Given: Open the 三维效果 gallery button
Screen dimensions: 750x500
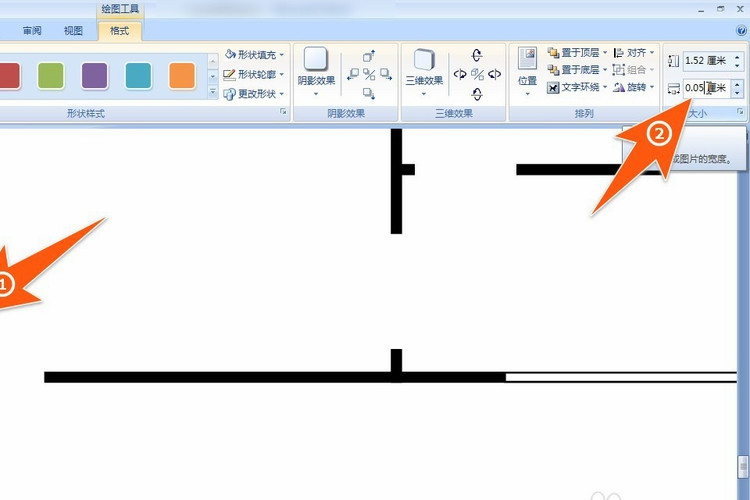Looking at the screenshot, I should [424, 72].
